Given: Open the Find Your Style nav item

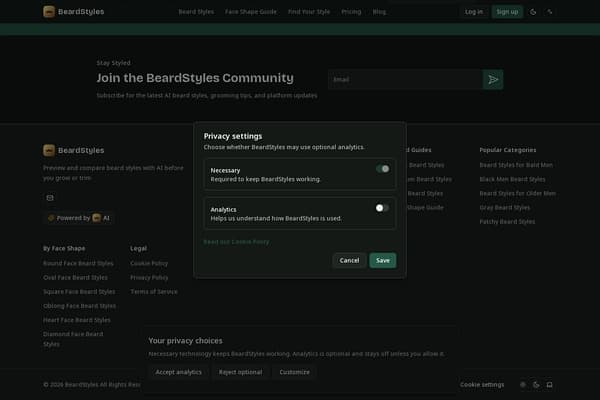Looking at the screenshot, I should (x=309, y=12).
